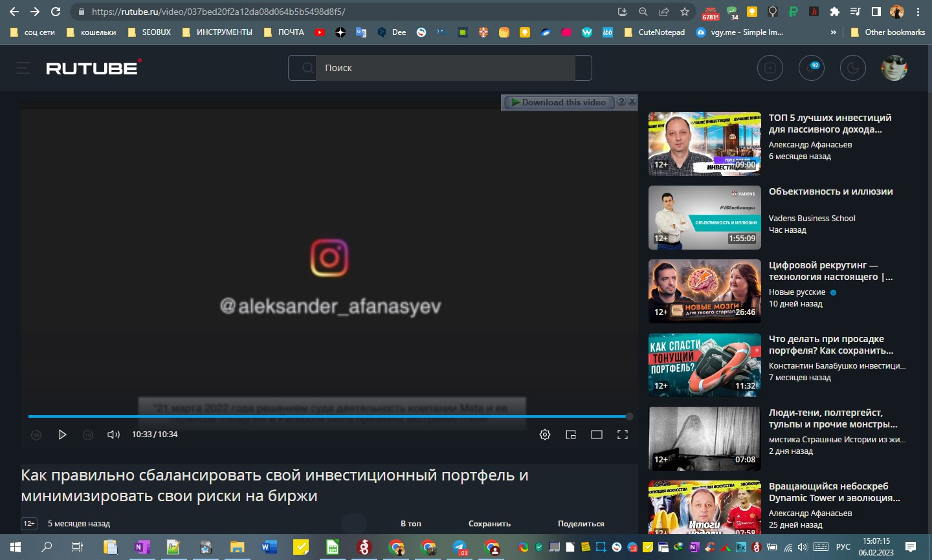
Task: Click the В топ button
Action: click(410, 524)
